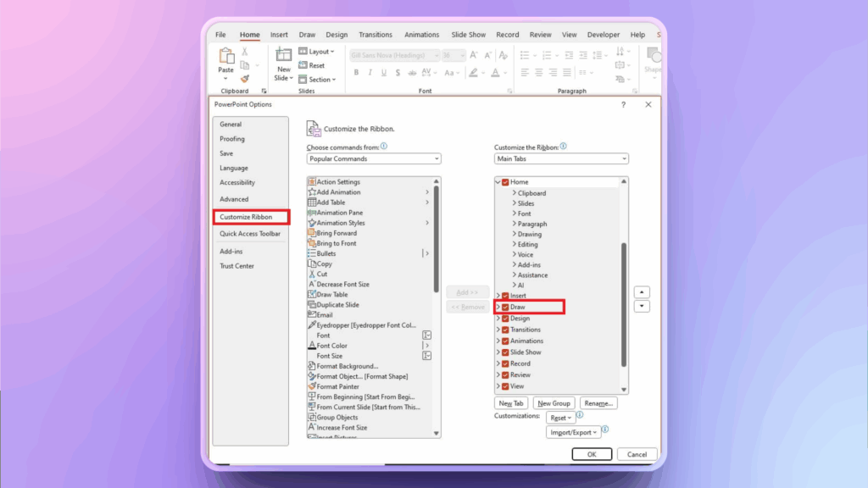This screenshot has width=868, height=488.
Task: Click the Format Painter brush in Clipboard group
Action: [x=245, y=79]
